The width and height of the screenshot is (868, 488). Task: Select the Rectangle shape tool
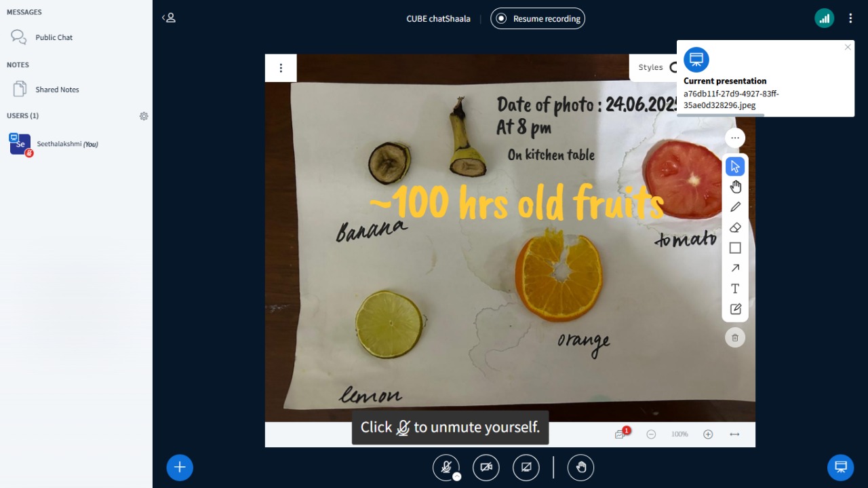point(735,248)
